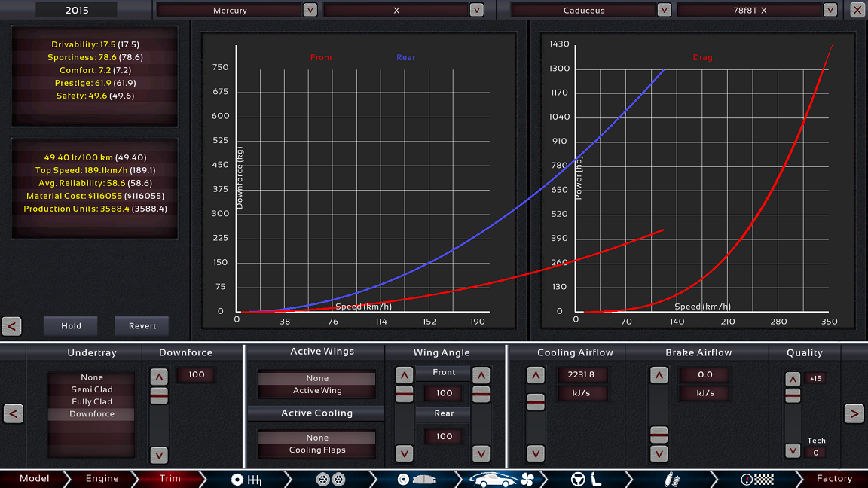Open the interior steering wheel and seat icon

585,479
